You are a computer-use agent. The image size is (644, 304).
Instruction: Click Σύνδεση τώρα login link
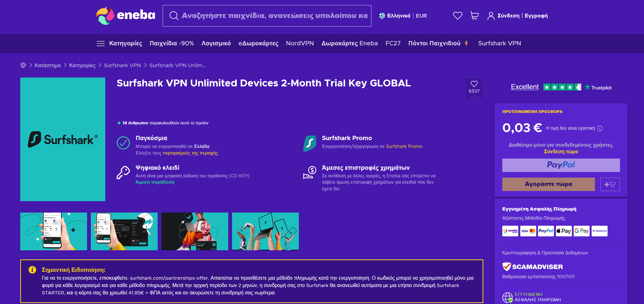(x=561, y=151)
